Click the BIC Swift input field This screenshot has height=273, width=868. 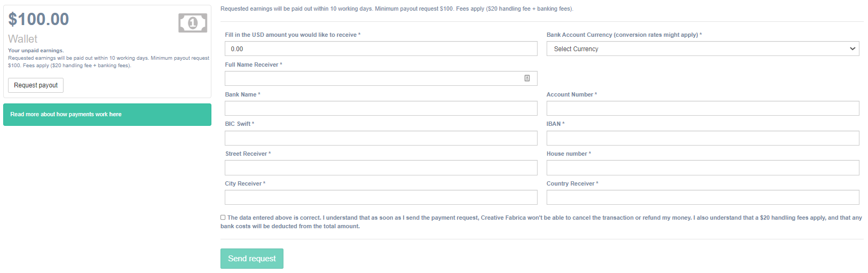381,138
